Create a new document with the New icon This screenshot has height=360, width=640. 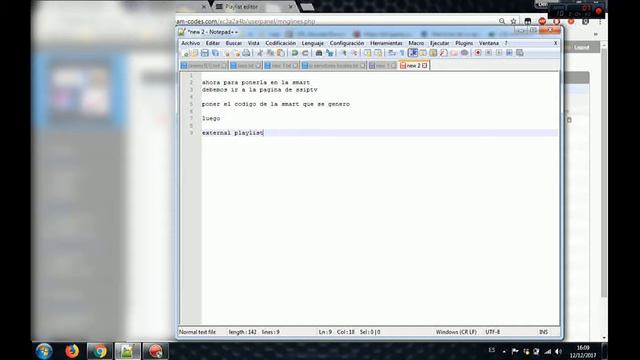click(x=186, y=53)
